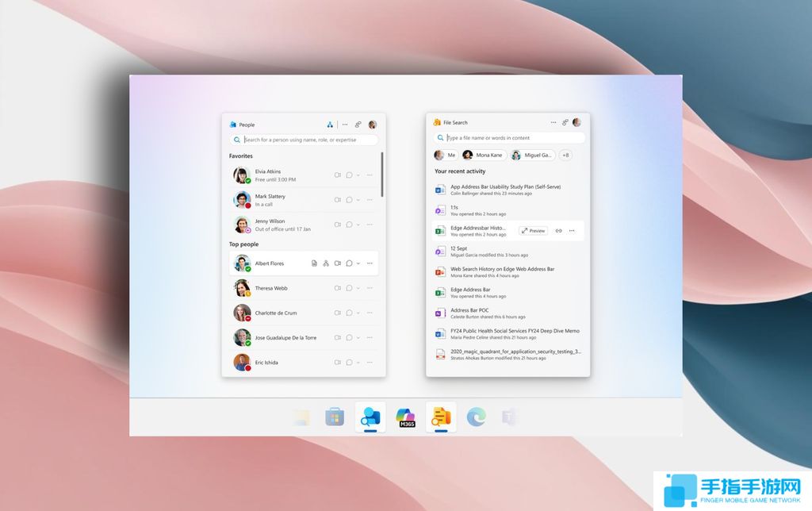The image size is (812, 511).
Task: Expand the chevron next to Jenny Wilson
Action: [x=358, y=225]
